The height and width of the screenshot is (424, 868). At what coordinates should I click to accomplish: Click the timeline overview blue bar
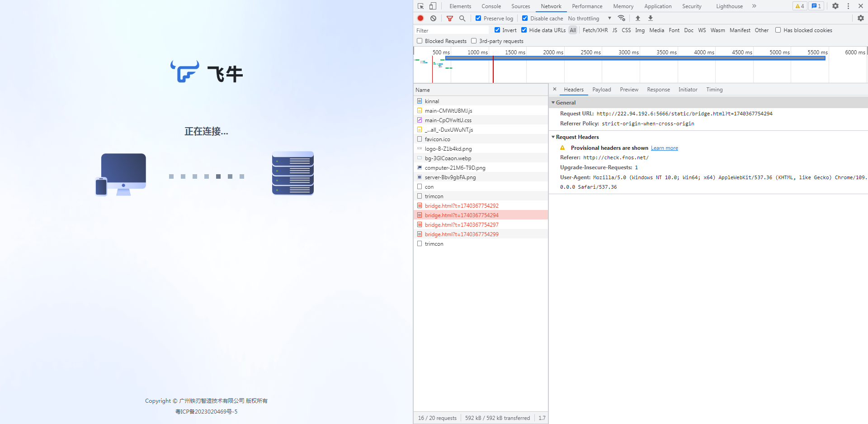tap(635, 58)
